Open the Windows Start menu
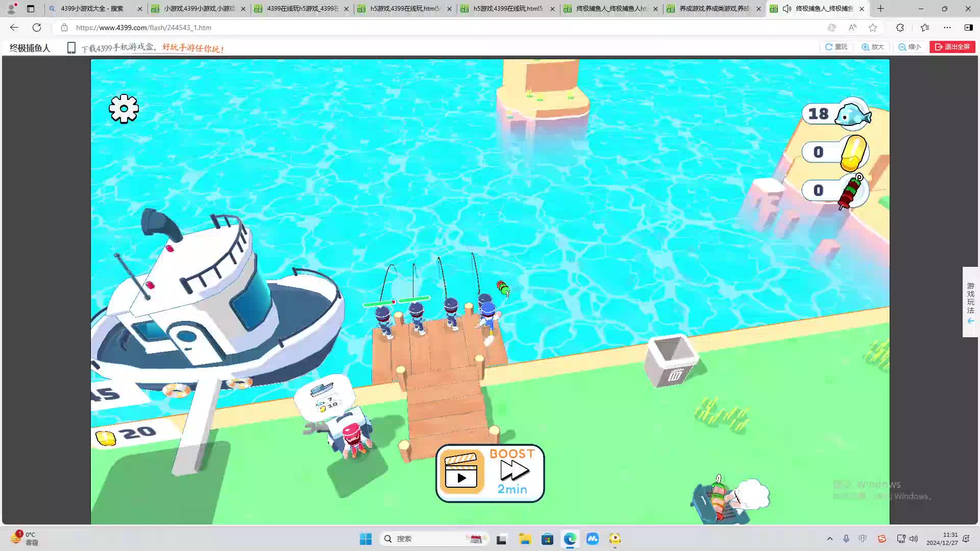Screen dimensions: 980x551 365,539
